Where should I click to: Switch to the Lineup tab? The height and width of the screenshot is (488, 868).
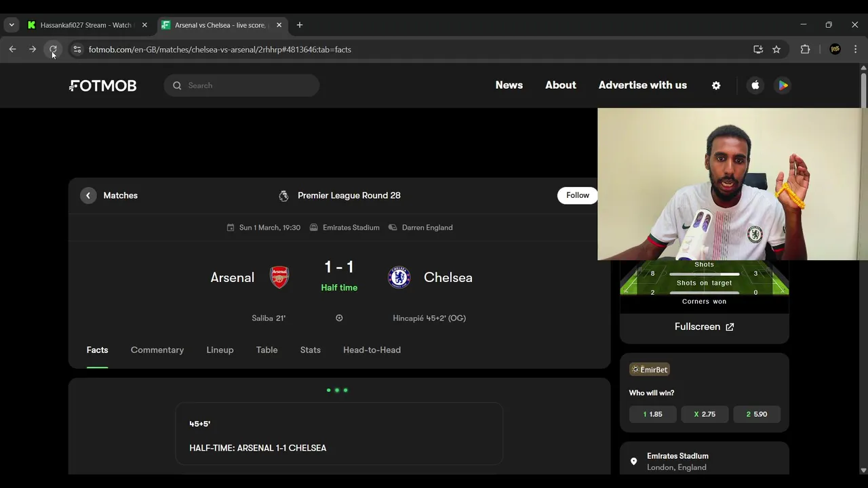click(x=220, y=350)
